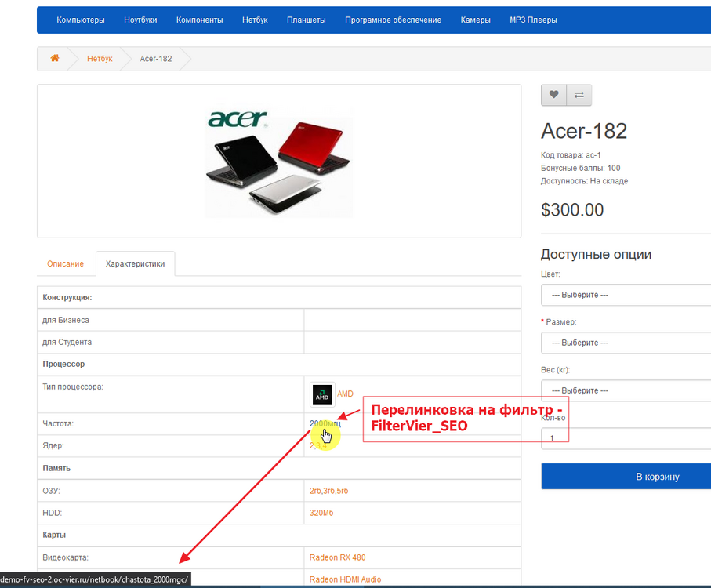Add Acer-182 to wishlist via heart icon
711x588 pixels.
point(553,94)
